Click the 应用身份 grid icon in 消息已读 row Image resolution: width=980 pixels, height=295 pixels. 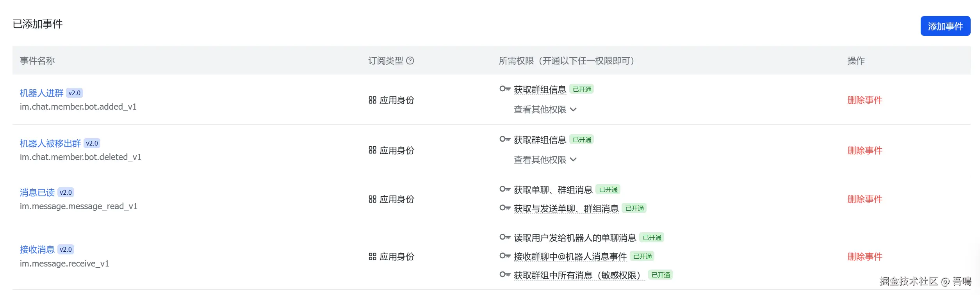[x=372, y=199]
